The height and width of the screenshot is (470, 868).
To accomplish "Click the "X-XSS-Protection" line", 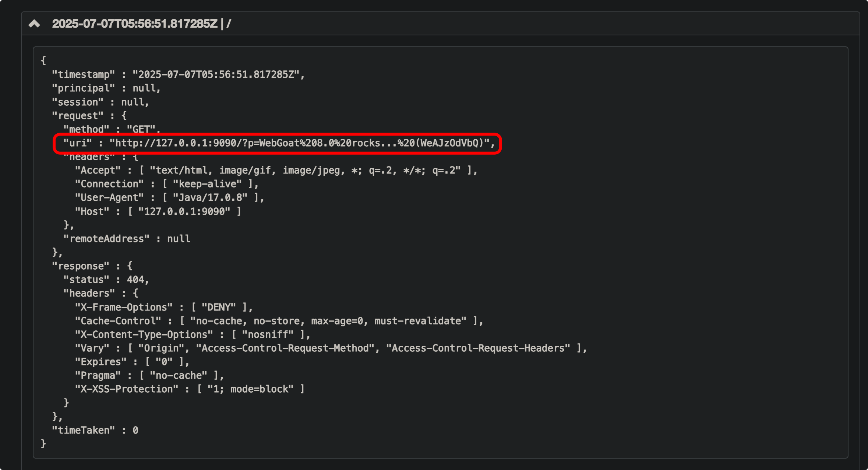I will click(190, 389).
